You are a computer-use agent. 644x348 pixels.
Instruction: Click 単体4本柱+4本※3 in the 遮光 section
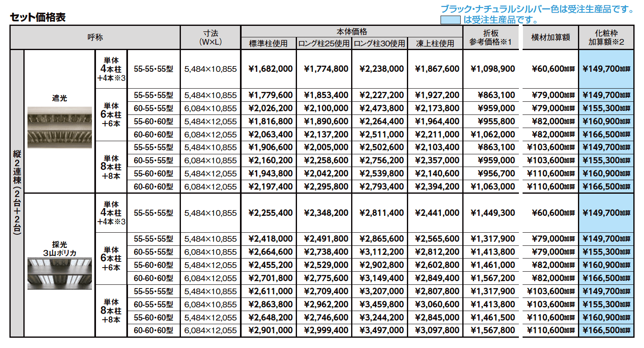pos(111,69)
